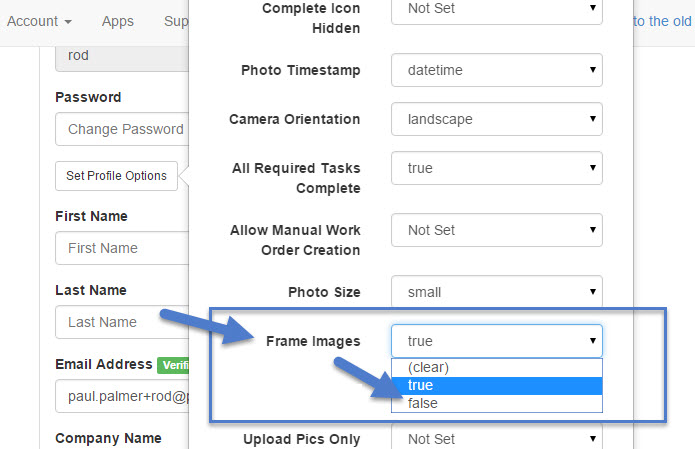Screen dimensions: 695x449
Task: Open the Photo Timestamp dropdown
Action: tap(497, 70)
